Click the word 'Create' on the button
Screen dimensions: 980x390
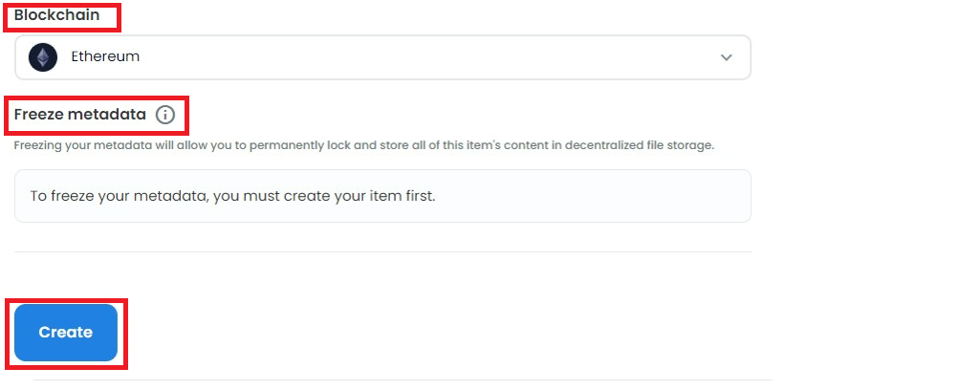coord(66,333)
